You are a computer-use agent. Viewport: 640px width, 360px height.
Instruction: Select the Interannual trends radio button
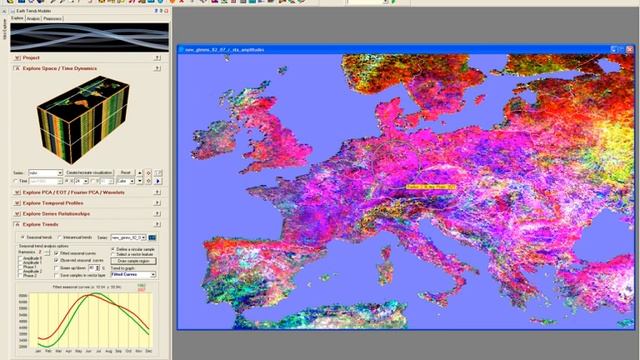pos(60,237)
